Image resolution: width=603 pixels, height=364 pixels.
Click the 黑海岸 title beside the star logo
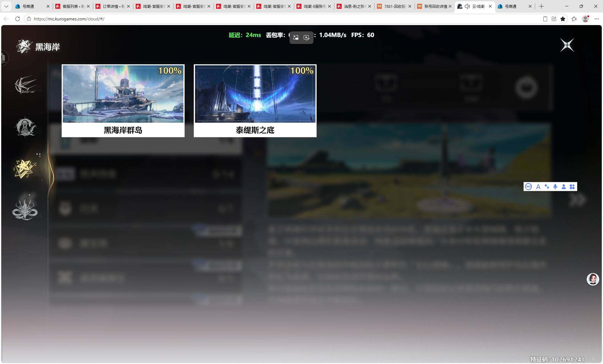47,47
